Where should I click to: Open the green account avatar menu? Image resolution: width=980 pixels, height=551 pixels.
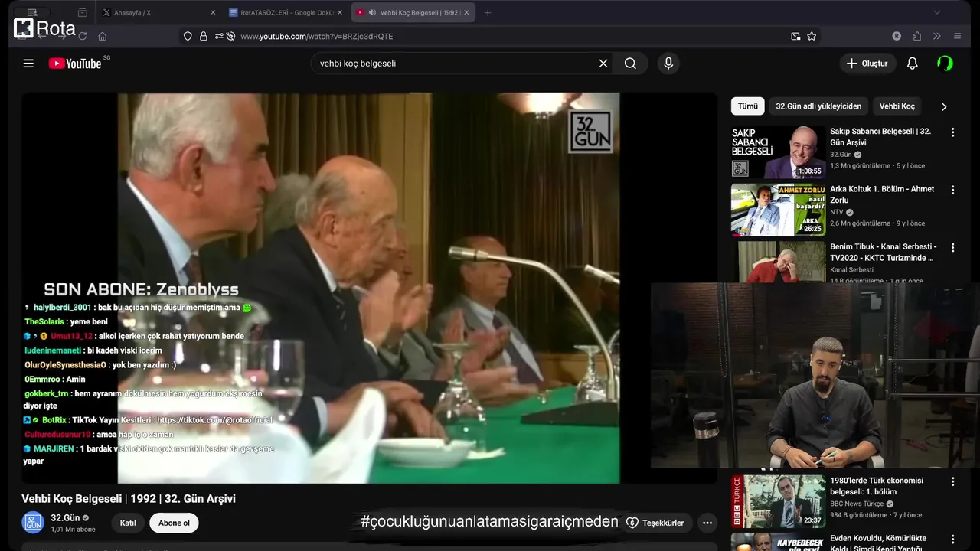(945, 64)
